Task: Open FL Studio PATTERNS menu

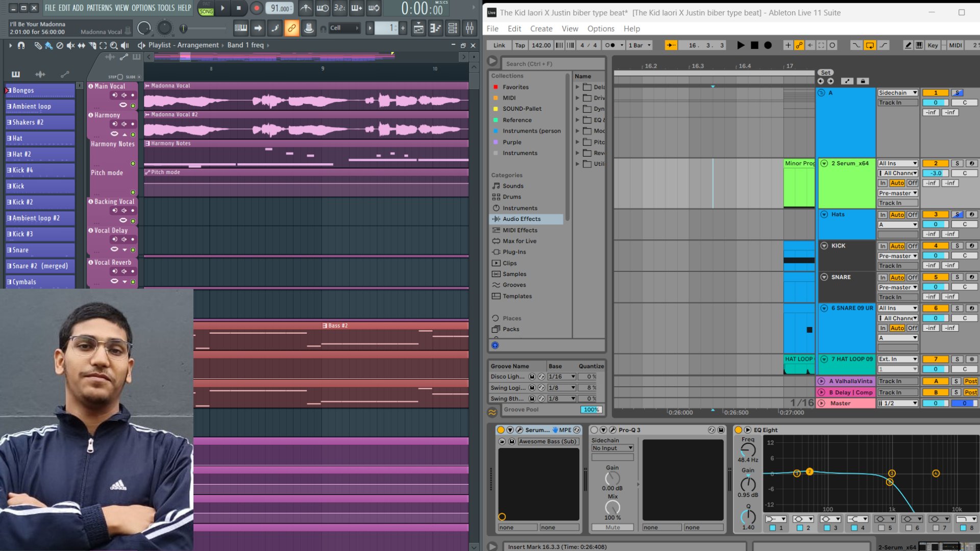Action: click(99, 8)
